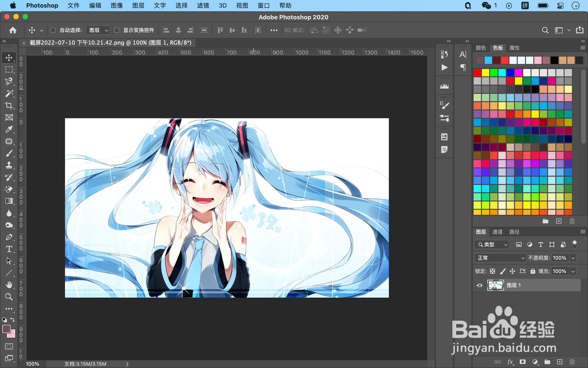
Task: Click the Home button in options bar
Action: tap(13, 30)
